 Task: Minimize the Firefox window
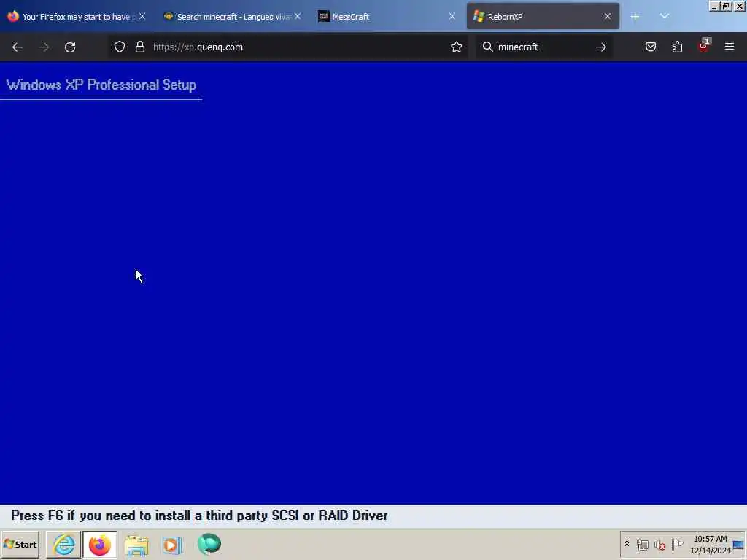[x=714, y=6]
